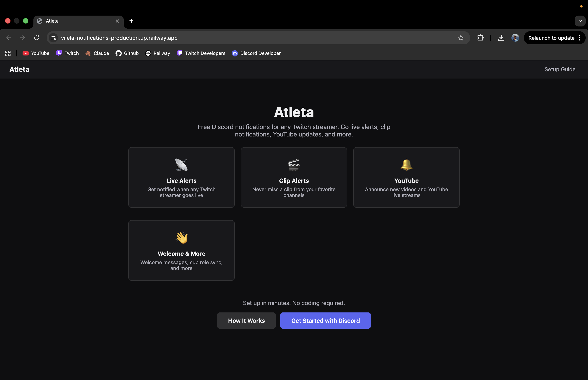
Task: Bookmark this page with the star icon
Action: tap(461, 38)
